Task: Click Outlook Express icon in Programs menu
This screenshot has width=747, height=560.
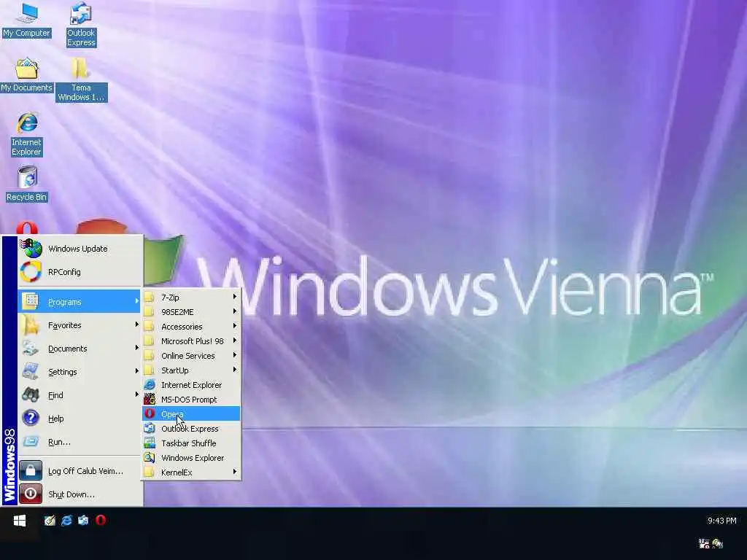Action: click(x=150, y=429)
